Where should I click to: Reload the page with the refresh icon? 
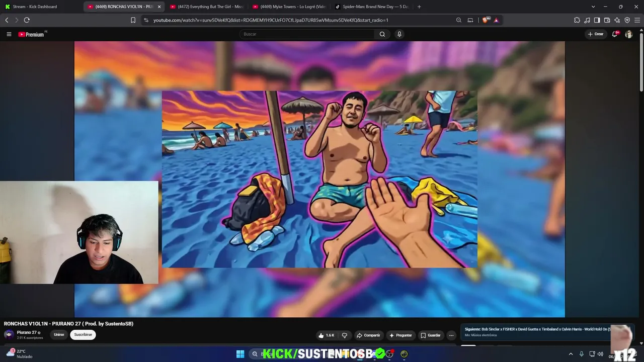point(27,20)
